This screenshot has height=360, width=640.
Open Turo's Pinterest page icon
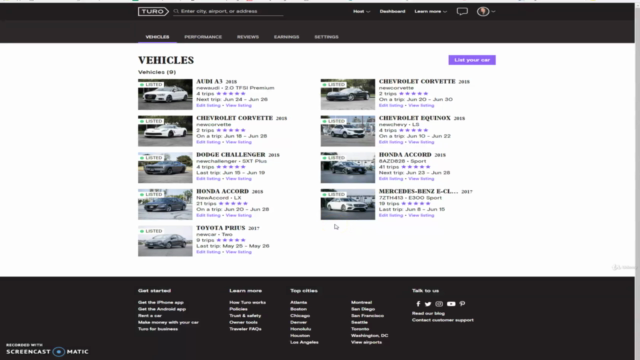pyautogui.click(x=462, y=304)
